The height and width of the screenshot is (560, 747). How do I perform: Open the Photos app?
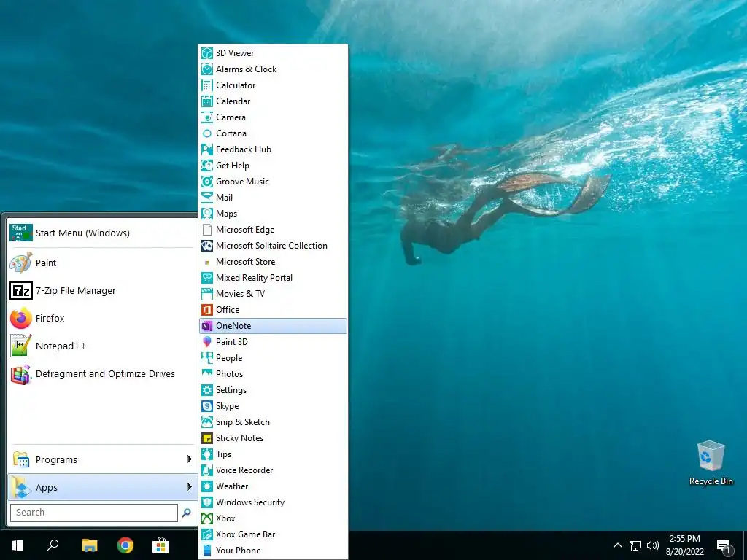(x=273, y=374)
